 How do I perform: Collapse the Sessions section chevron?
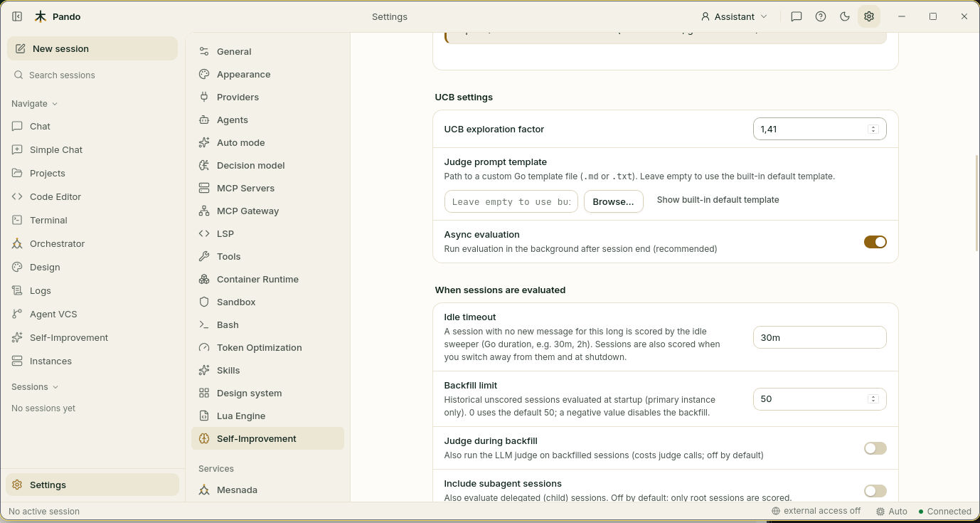coord(55,387)
